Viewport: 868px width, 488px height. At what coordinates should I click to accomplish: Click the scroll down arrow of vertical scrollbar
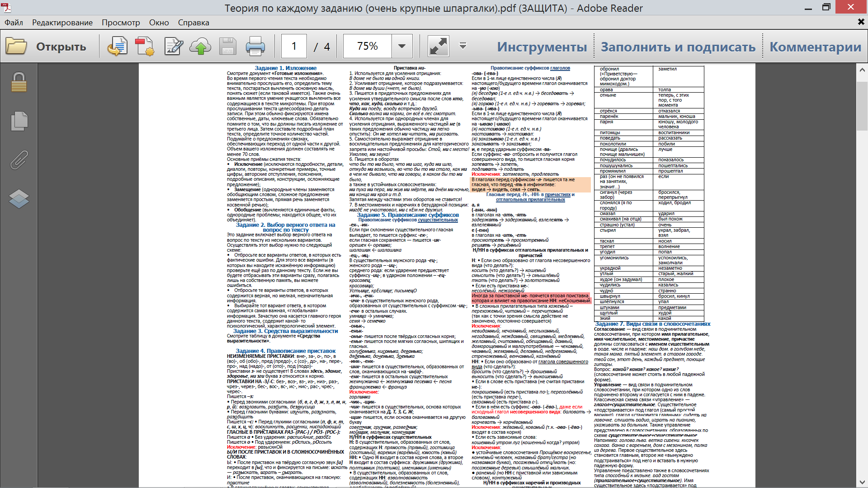(x=862, y=482)
